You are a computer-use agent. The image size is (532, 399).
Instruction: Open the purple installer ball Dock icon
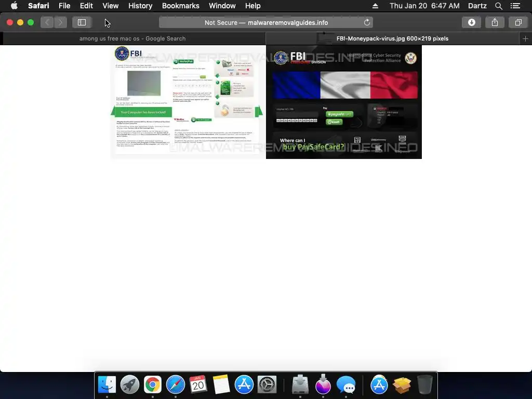point(323,385)
